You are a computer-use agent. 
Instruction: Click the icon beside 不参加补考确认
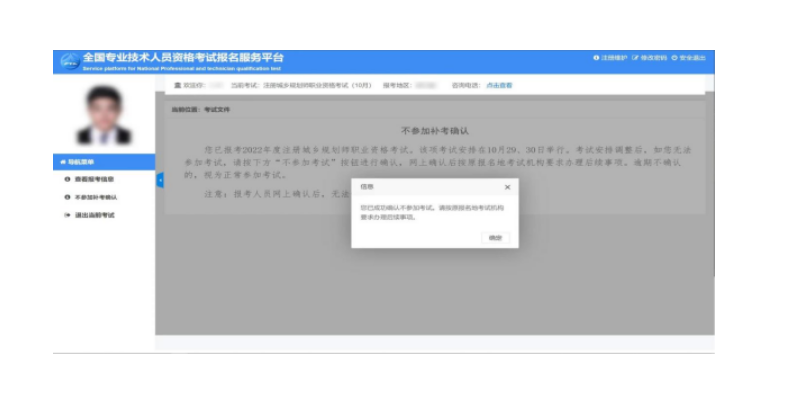coord(67,198)
